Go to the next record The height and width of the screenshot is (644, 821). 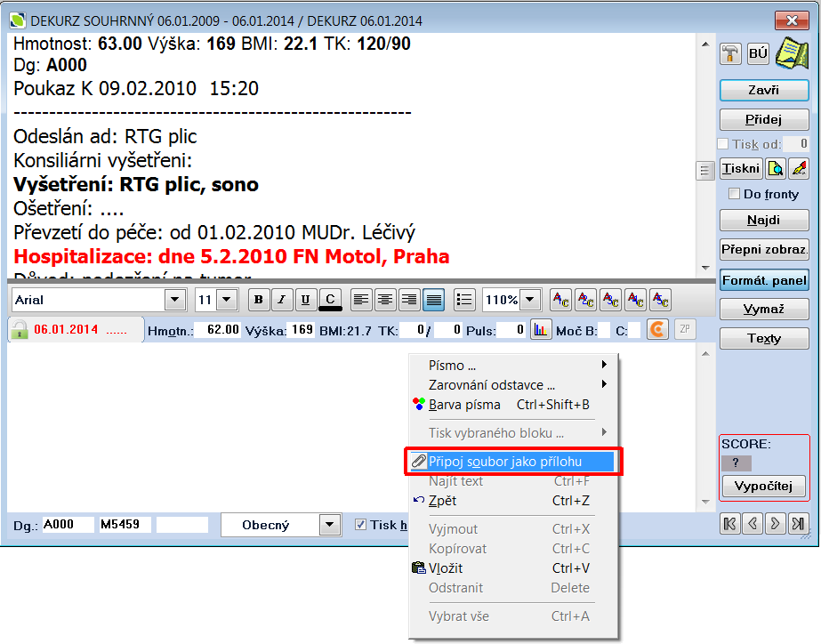tap(775, 524)
